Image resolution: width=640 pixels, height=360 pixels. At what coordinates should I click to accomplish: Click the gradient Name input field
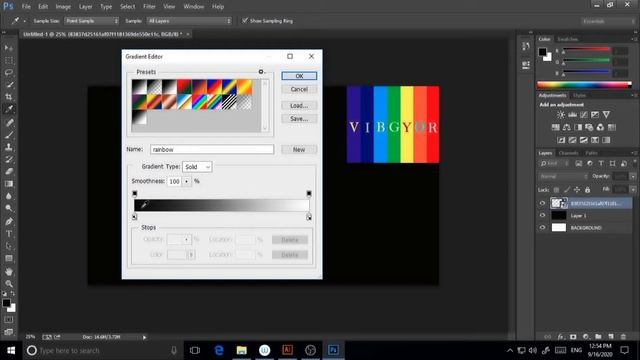[212, 149]
